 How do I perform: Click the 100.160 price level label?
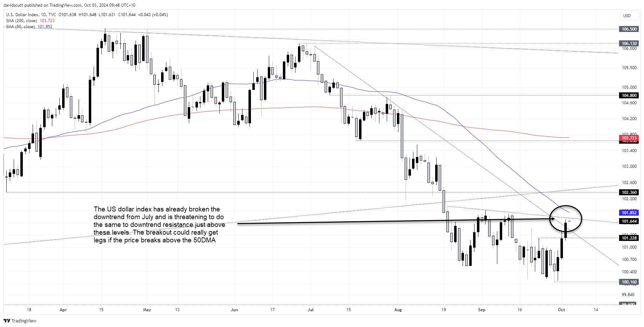[629, 282]
